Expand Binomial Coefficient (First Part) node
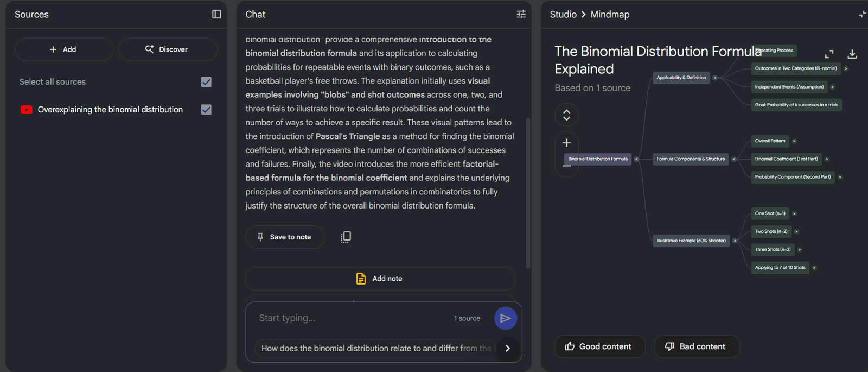The width and height of the screenshot is (868, 372). tap(827, 159)
